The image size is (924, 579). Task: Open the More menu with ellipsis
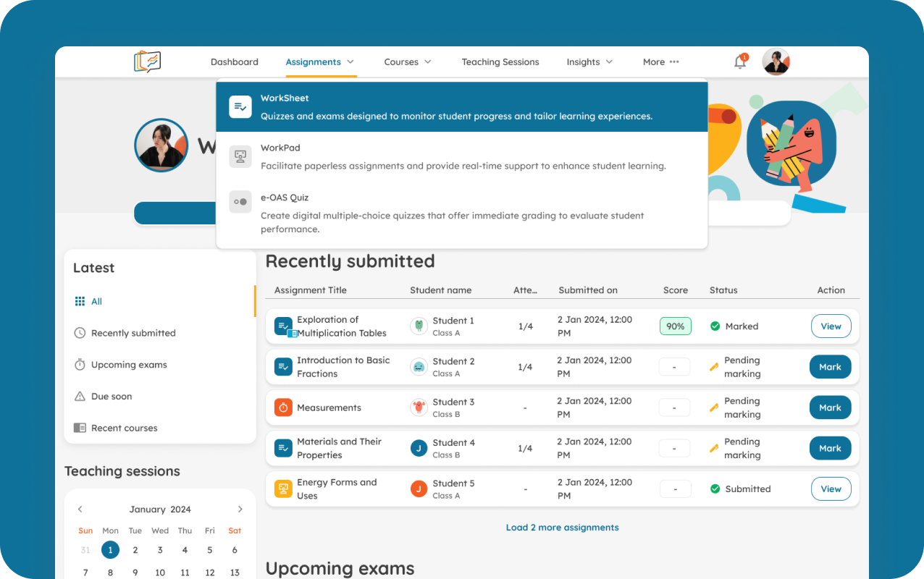click(660, 62)
